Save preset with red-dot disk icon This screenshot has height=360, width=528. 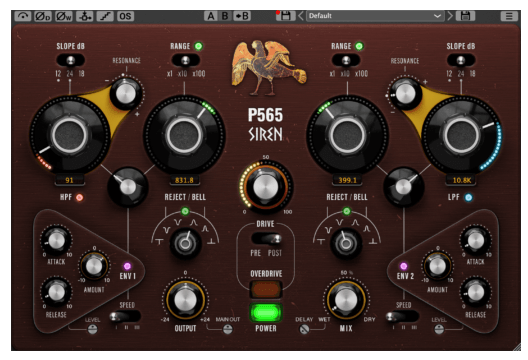point(285,16)
